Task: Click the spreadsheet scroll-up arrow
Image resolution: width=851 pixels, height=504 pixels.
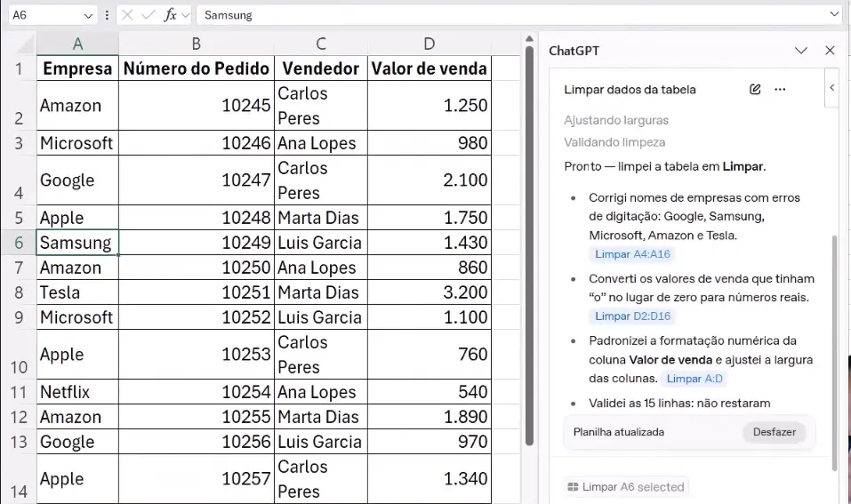Action: pyautogui.click(x=529, y=39)
